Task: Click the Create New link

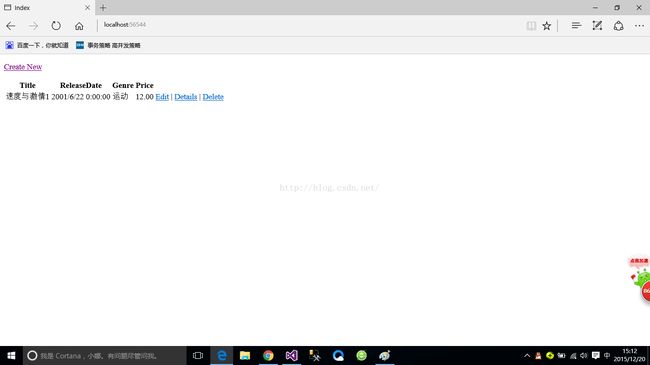Action: [23, 67]
